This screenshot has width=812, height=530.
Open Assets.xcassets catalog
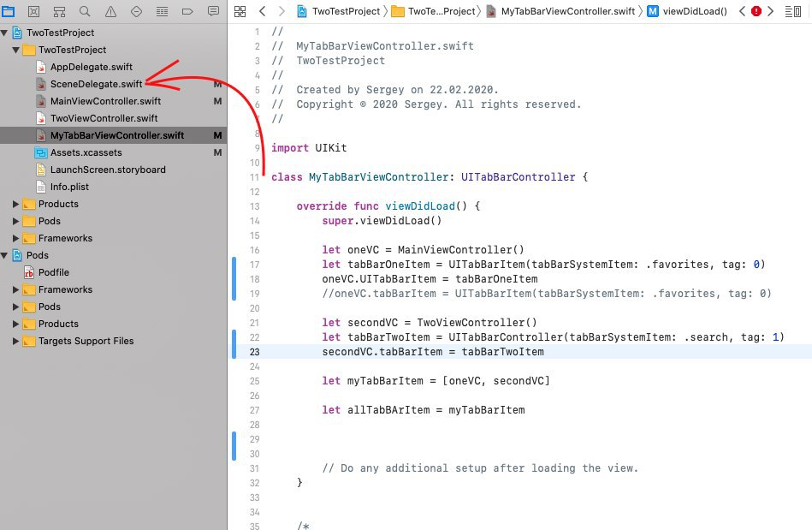[x=86, y=152]
